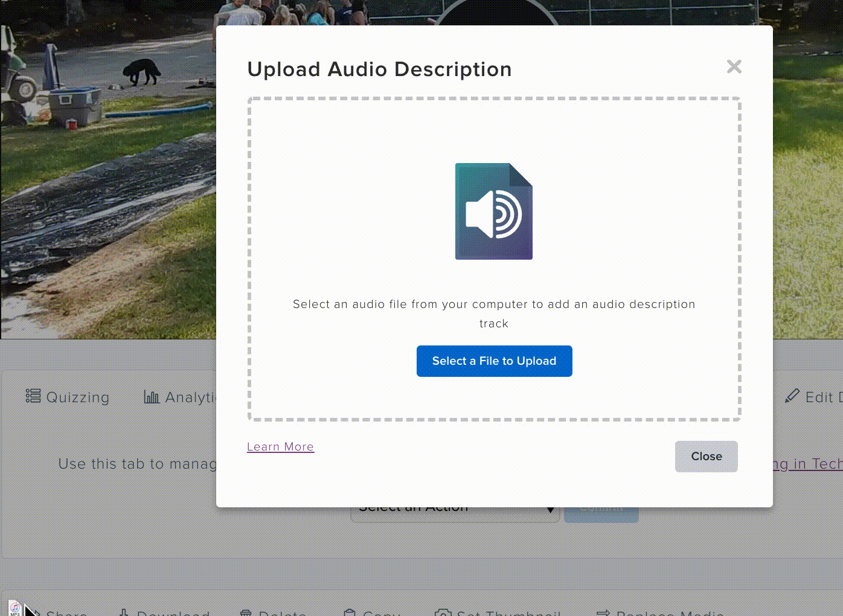Viewport: 843px width, 616px height.
Task: Click Select a File to Upload button
Action: tap(494, 361)
